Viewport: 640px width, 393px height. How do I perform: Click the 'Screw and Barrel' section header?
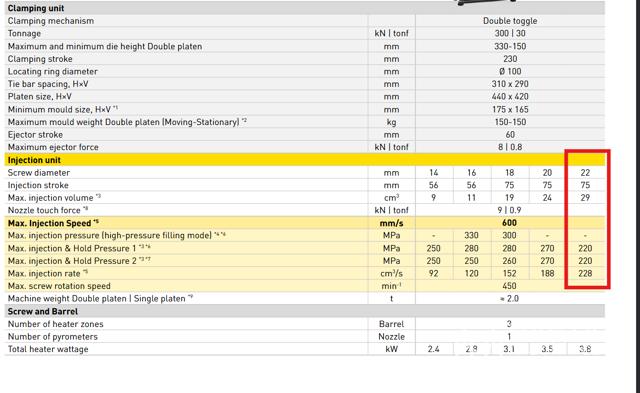(x=42, y=311)
